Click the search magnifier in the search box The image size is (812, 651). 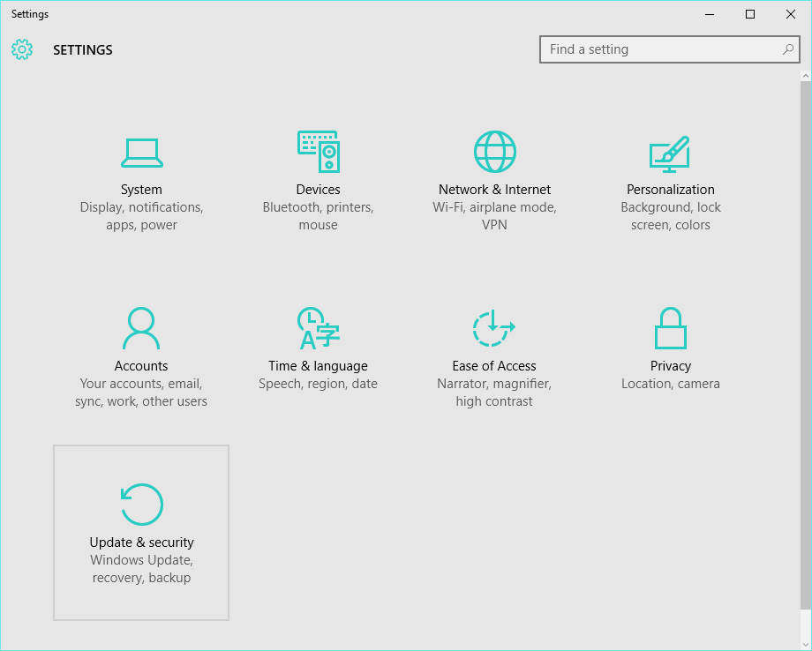tap(787, 49)
